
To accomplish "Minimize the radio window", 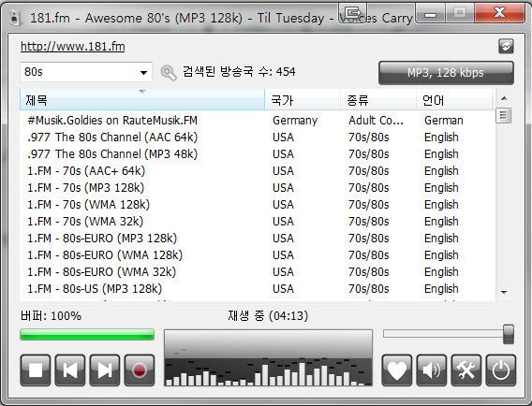I will [430, 13].
